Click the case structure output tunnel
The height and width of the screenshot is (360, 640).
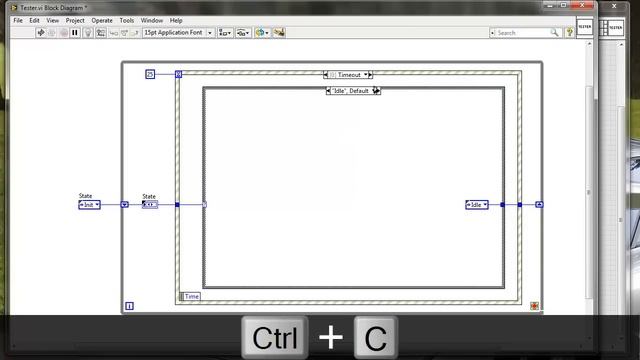click(502, 205)
